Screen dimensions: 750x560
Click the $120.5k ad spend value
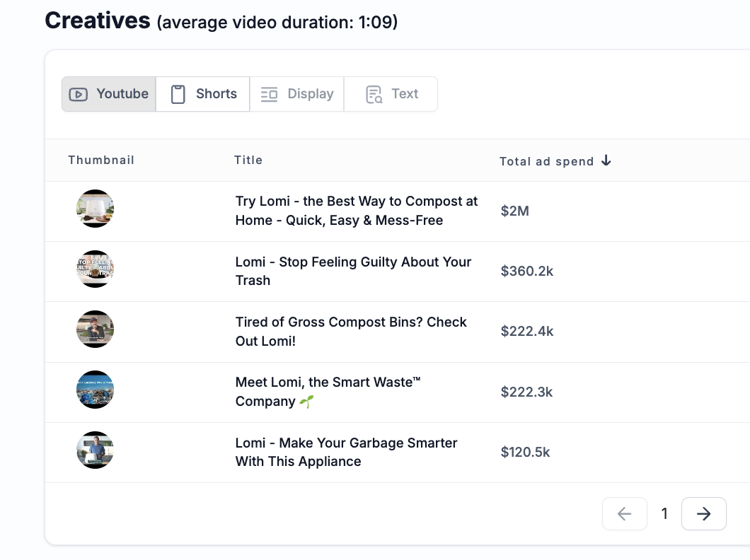525,452
